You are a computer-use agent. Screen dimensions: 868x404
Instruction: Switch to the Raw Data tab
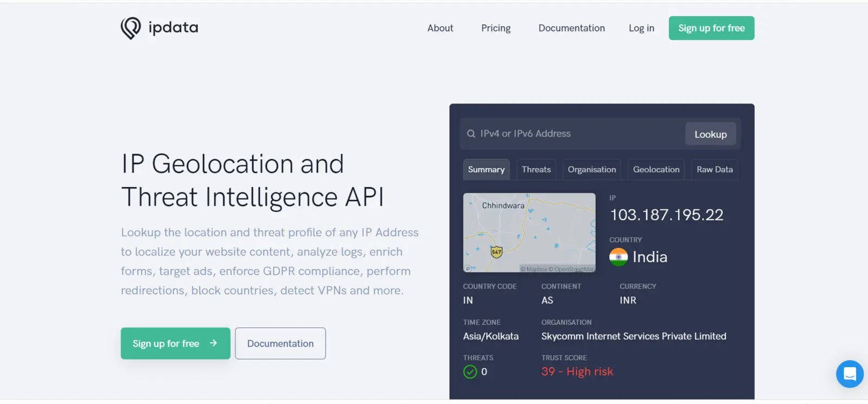pyautogui.click(x=714, y=170)
